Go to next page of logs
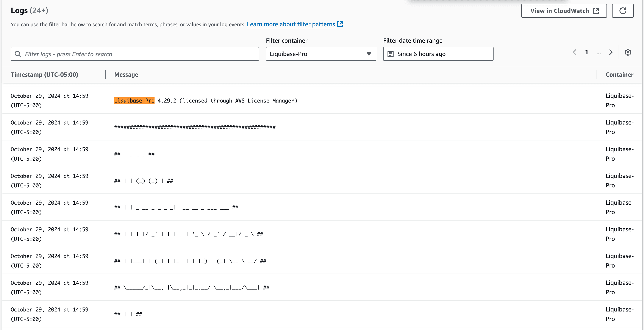 pyautogui.click(x=611, y=52)
